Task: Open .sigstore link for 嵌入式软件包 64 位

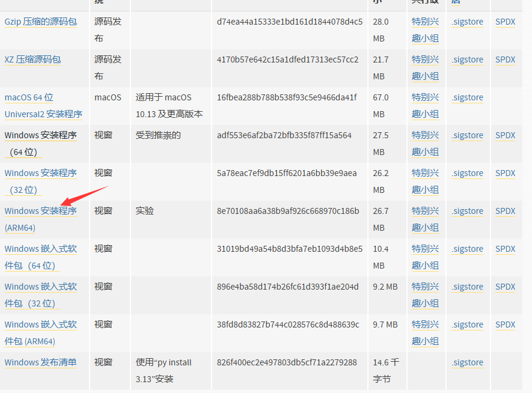Action: 467,249
